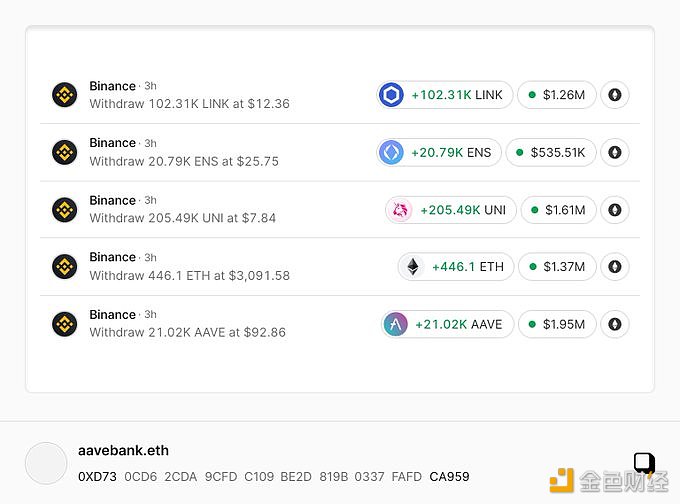The image size is (680, 504).
Task: Click the Binance label in the ETH row
Action: [113, 257]
